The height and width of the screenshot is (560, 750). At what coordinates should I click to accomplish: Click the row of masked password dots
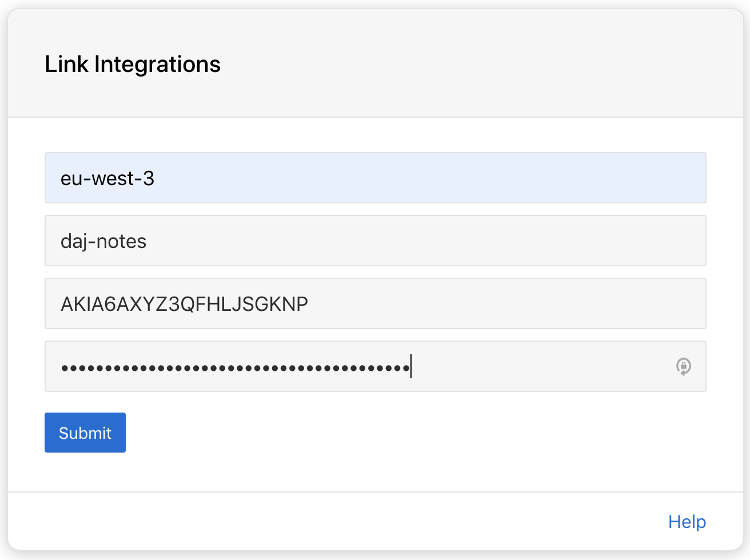pos(235,368)
